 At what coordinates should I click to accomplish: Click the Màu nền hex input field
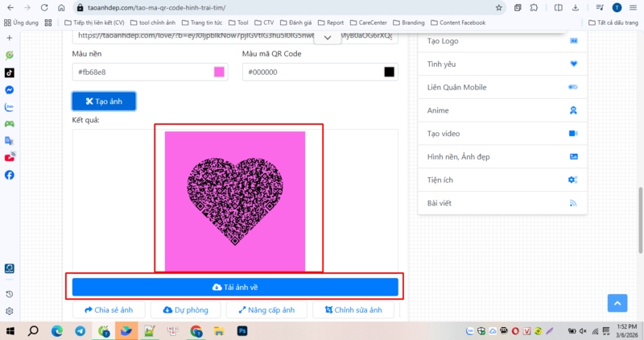[x=150, y=72]
